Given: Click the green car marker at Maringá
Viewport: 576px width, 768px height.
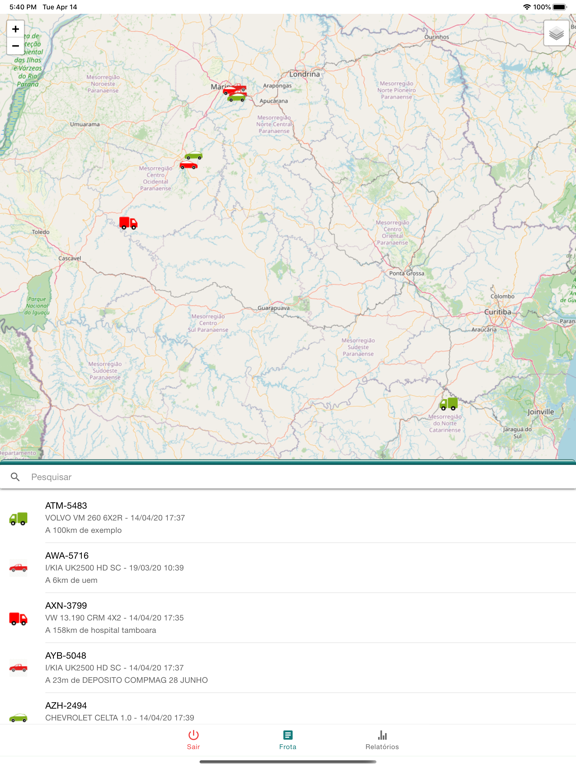Looking at the screenshot, I should 237,97.
